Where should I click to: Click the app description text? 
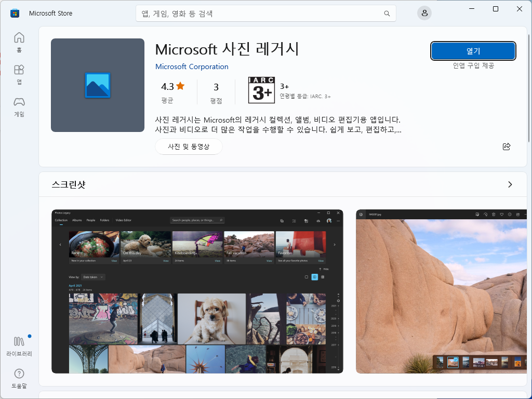click(x=278, y=125)
